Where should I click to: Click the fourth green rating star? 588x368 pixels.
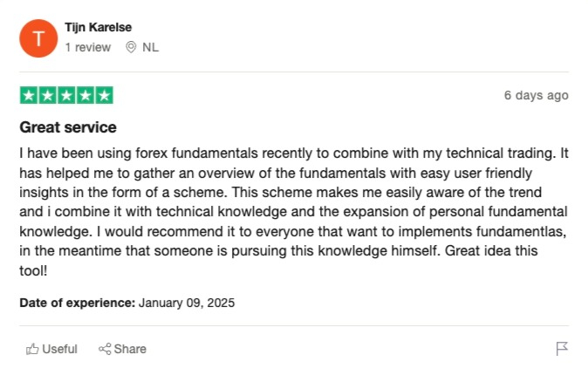pyautogui.click(x=85, y=95)
